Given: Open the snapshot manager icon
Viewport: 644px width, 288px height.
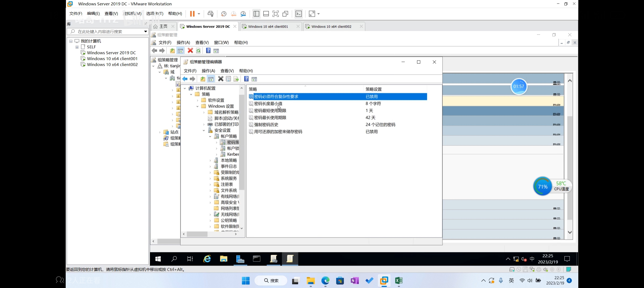Looking at the screenshot, I should [x=243, y=14].
